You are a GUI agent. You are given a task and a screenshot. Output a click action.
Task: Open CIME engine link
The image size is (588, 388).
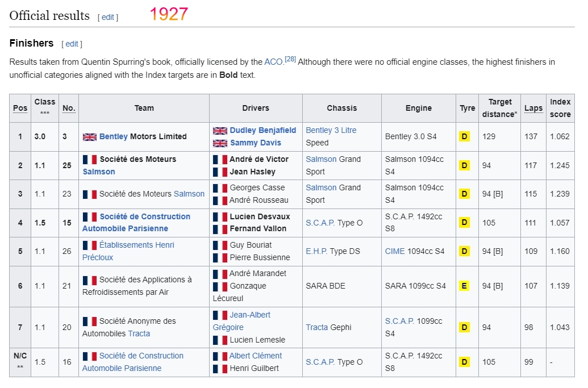pos(395,251)
